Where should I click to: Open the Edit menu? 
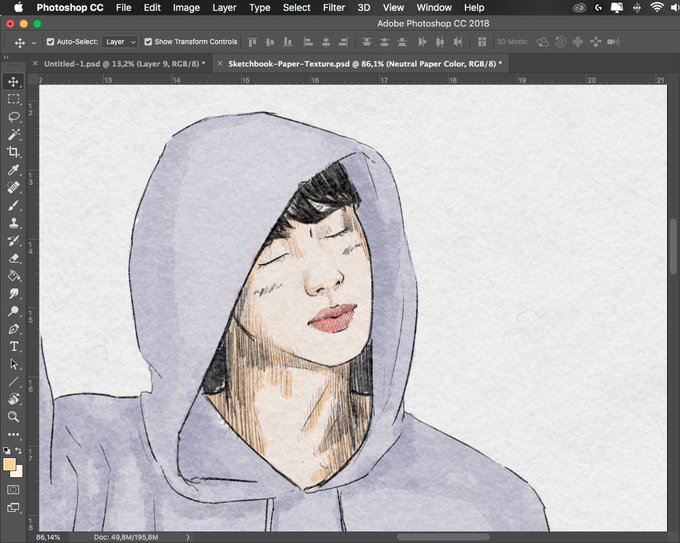point(152,8)
